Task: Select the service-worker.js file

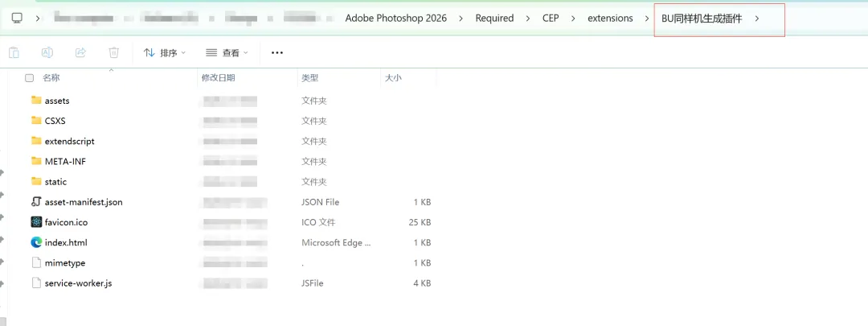Action: point(78,283)
